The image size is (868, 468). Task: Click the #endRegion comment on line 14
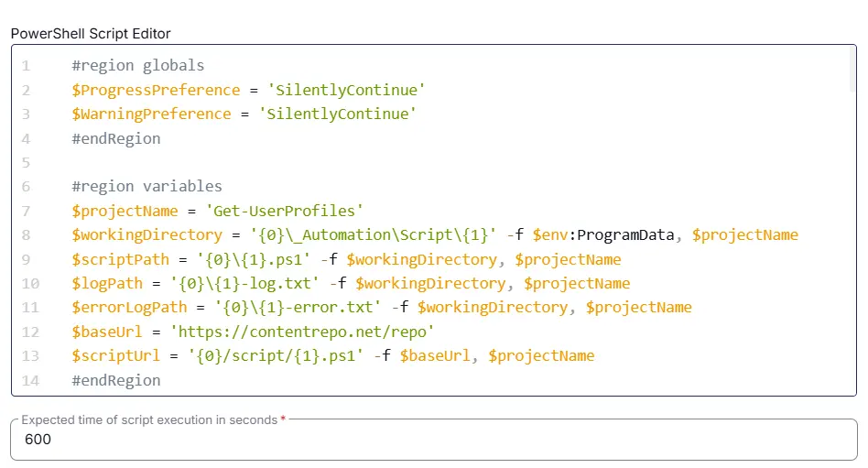[115, 379]
